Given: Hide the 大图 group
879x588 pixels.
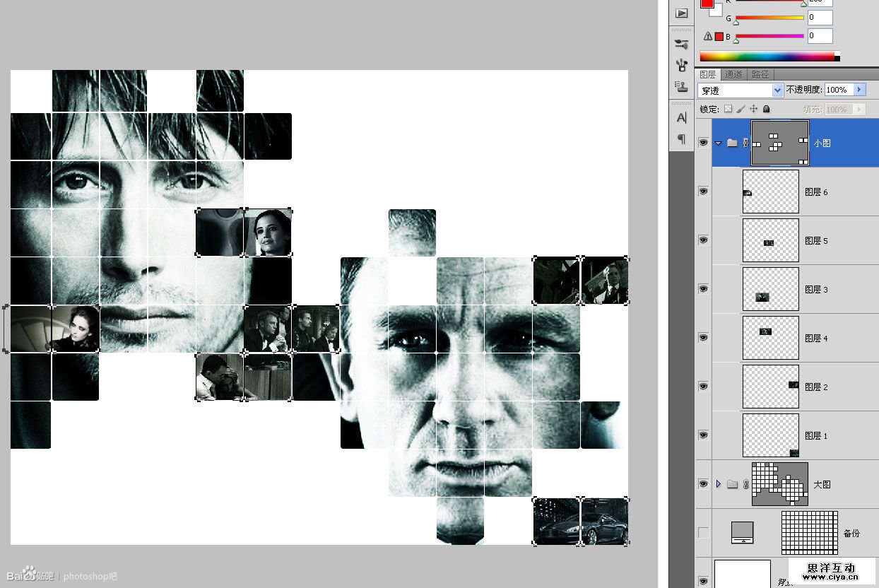Looking at the screenshot, I should click(x=703, y=484).
